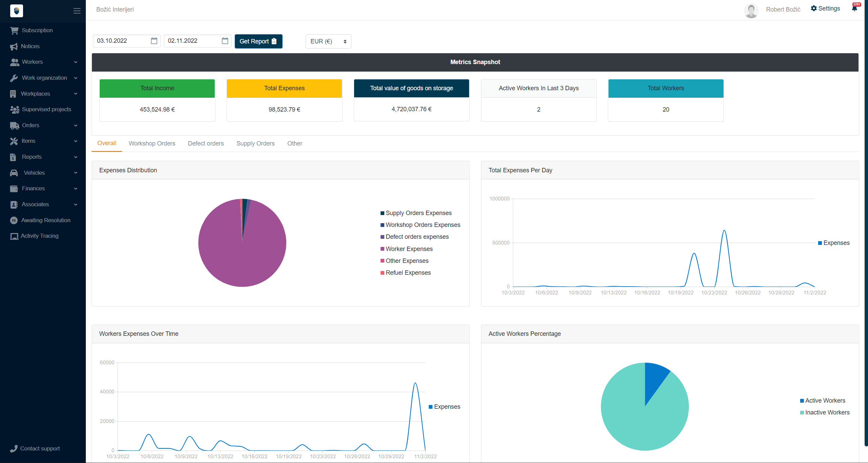This screenshot has height=463, width=868.
Task: Toggle Inactive Workers legend entry
Action: (827, 412)
